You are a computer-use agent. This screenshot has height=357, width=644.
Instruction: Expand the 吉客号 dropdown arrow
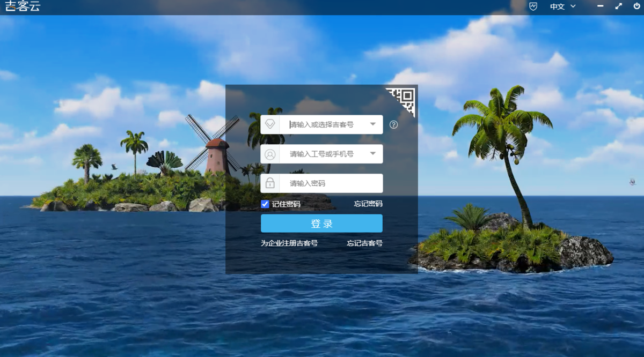click(x=373, y=124)
